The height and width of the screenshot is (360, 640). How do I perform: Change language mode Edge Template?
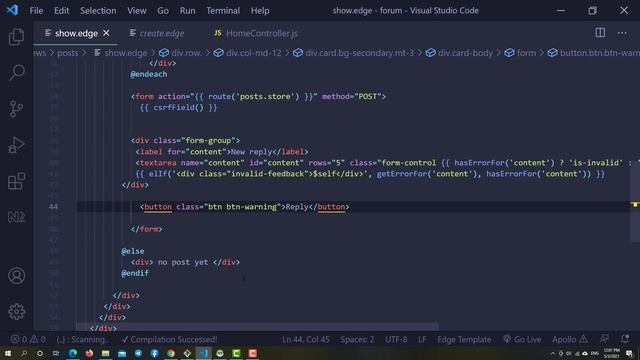(x=464, y=340)
